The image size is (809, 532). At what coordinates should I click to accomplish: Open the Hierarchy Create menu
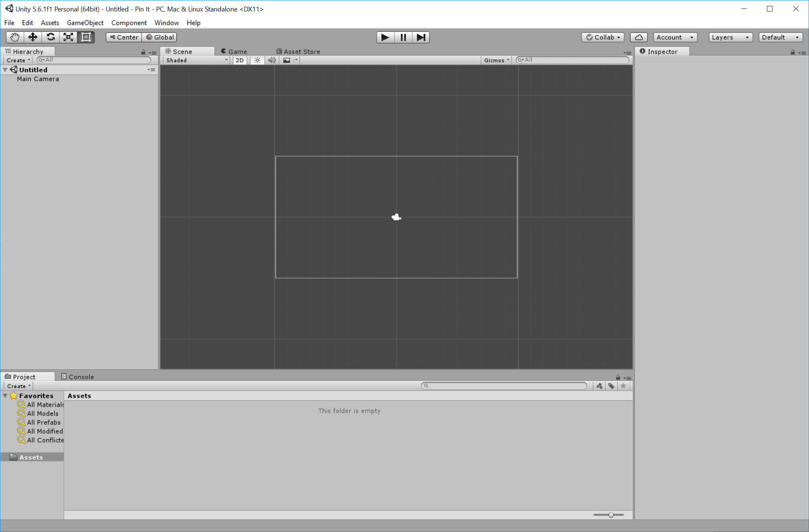[x=17, y=60]
